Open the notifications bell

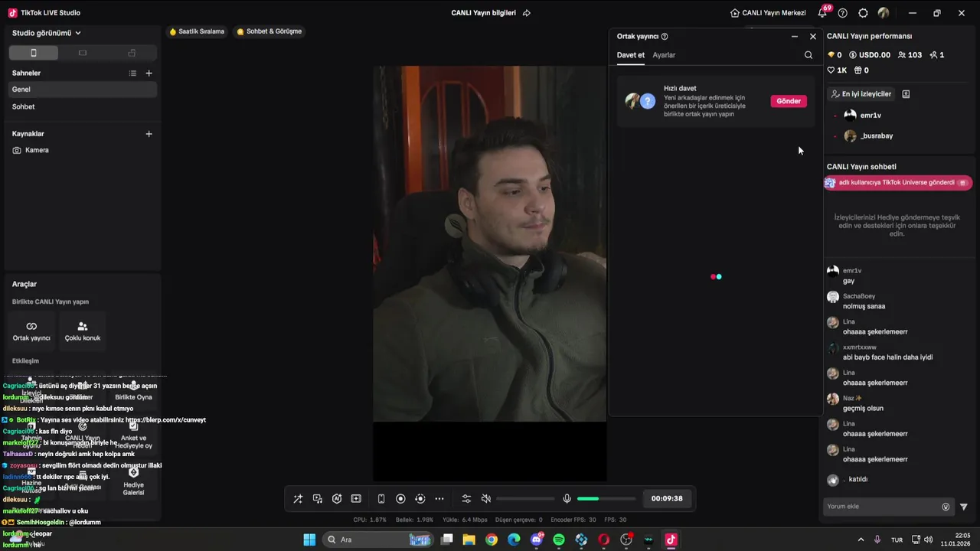pyautogui.click(x=823, y=13)
